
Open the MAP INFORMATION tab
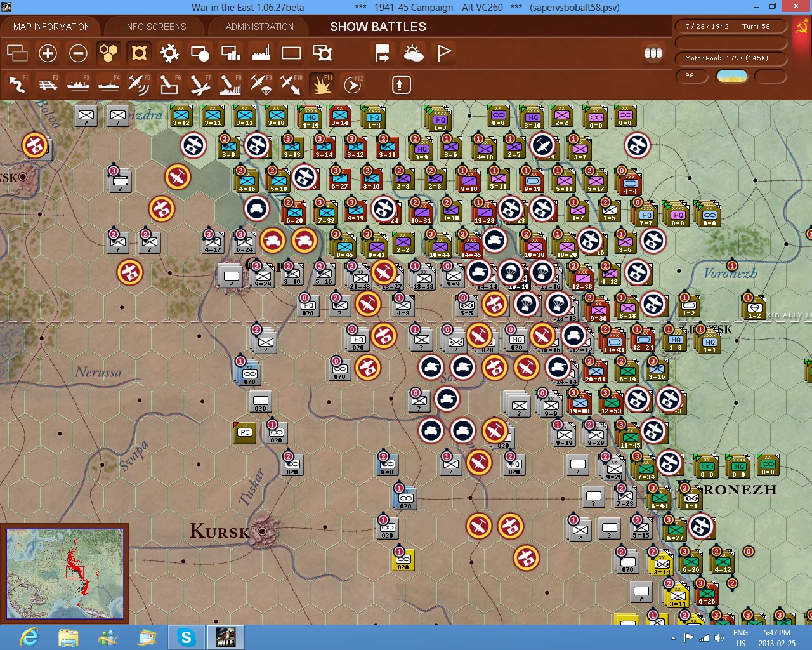point(51,27)
